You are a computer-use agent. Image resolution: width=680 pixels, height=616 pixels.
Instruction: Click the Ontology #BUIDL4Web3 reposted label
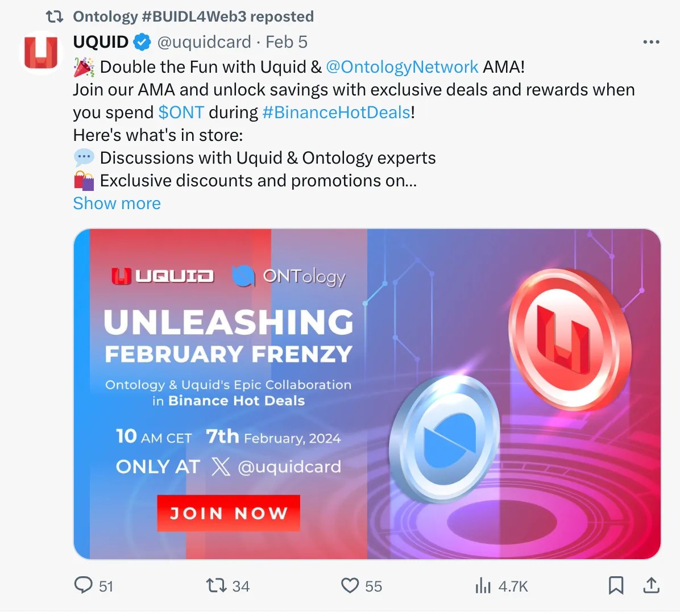pyautogui.click(x=193, y=16)
